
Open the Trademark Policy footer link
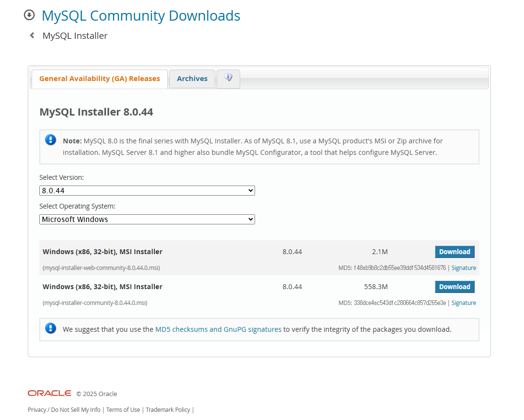coord(168,409)
